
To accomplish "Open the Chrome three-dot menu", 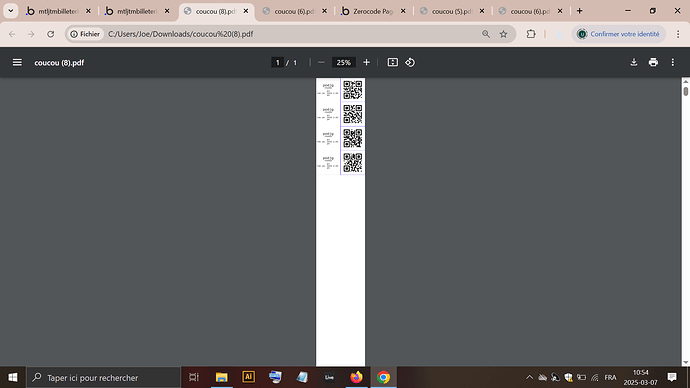I will (678, 34).
